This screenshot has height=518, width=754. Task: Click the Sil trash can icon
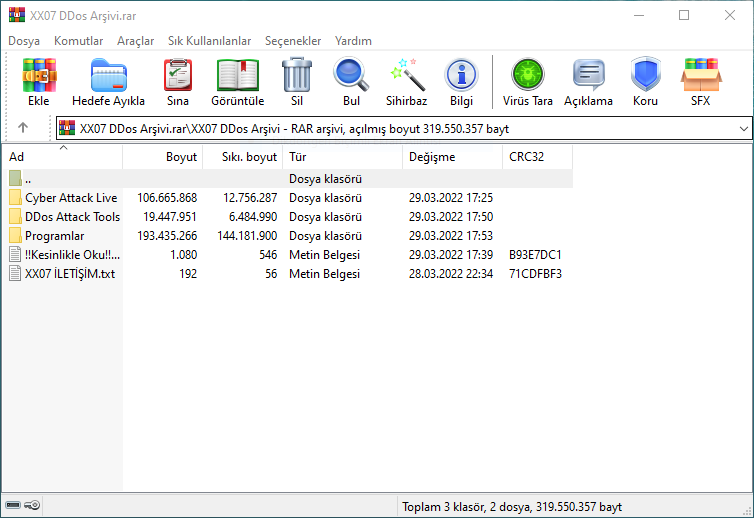pyautogui.click(x=297, y=75)
